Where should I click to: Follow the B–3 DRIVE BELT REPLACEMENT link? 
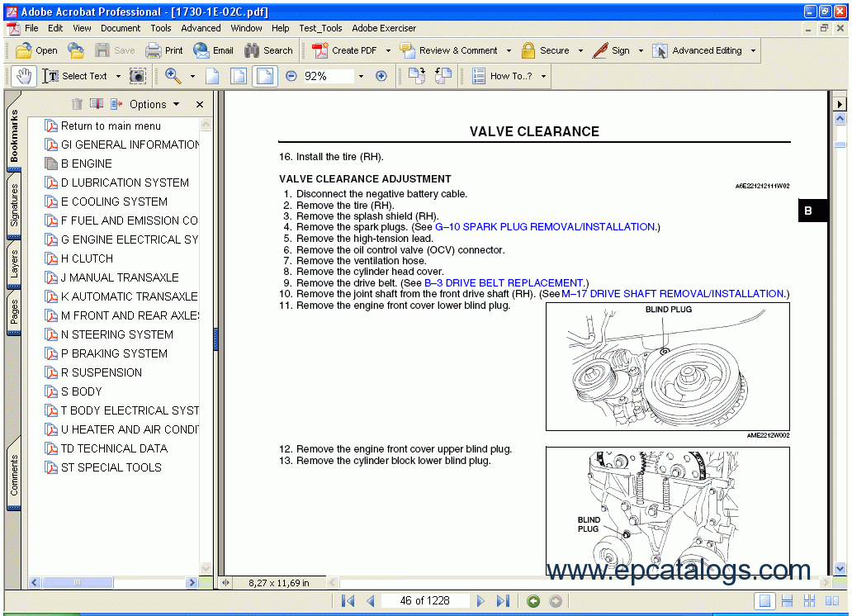(x=504, y=282)
